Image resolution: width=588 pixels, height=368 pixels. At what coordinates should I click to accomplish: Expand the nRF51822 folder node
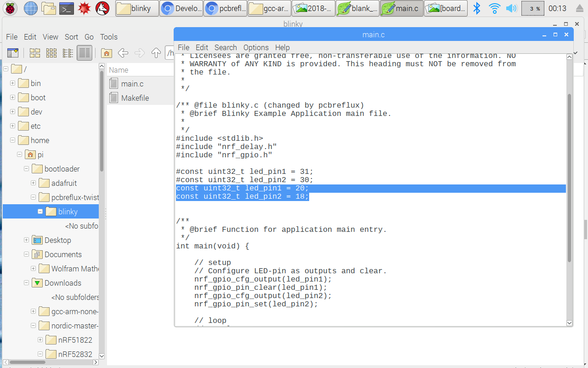pyautogui.click(x=40, y=340)
